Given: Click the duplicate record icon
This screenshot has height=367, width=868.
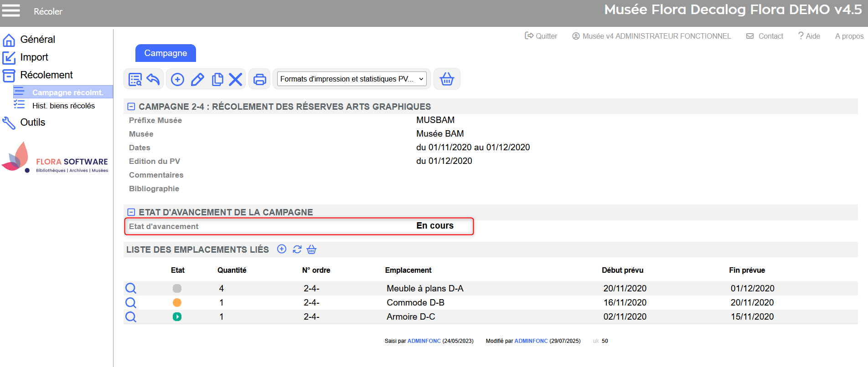Looking at the screenshot, I should [217, 79].
